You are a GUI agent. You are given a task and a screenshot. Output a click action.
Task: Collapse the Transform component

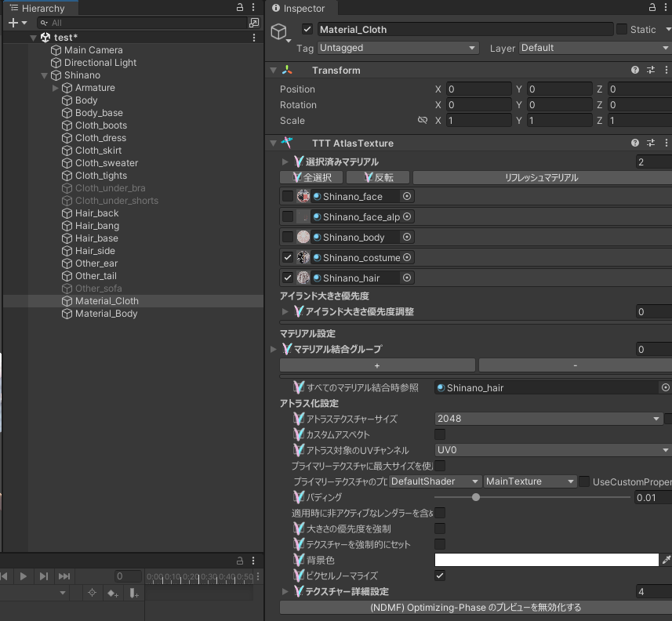[x=273, y=71]
